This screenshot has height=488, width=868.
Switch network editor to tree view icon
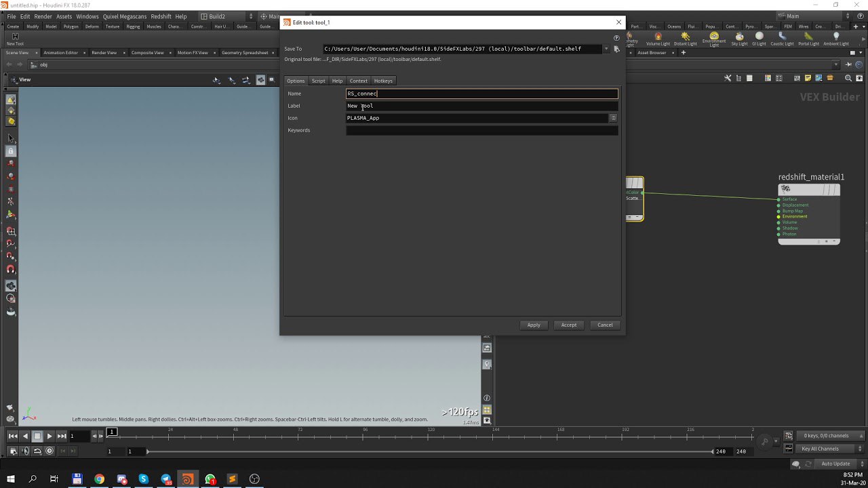click(x=738, y=79)
